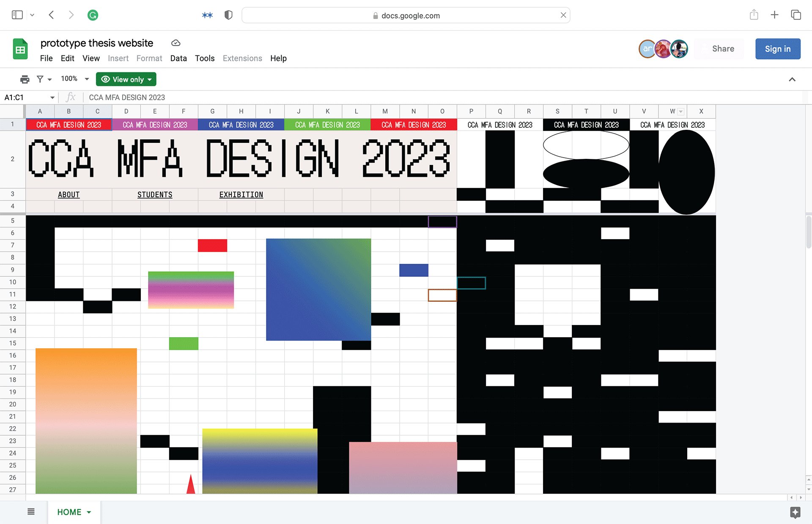Click the docs.google.com address bar
The height and width of the screenshot is (524, 812).
406,16
